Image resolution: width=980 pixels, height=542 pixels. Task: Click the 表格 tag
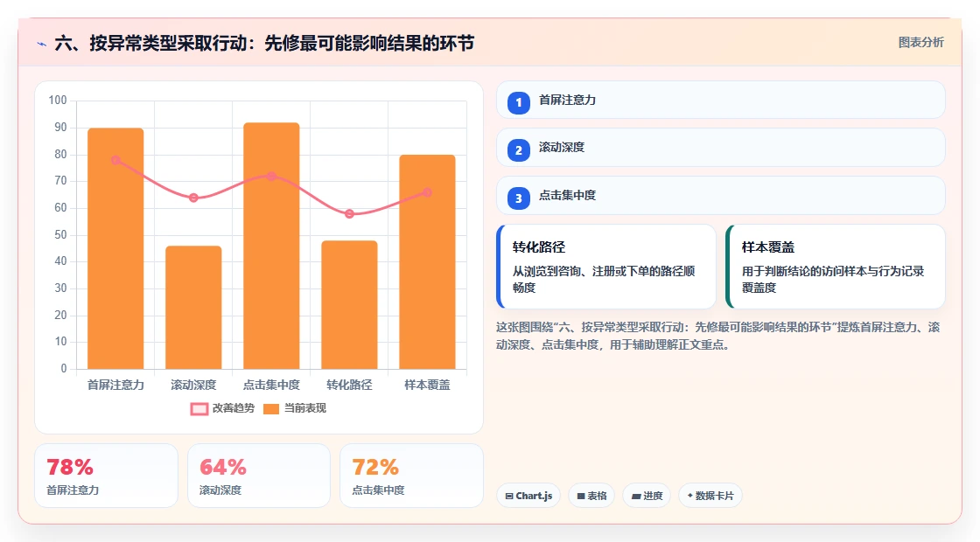point(591,496)
